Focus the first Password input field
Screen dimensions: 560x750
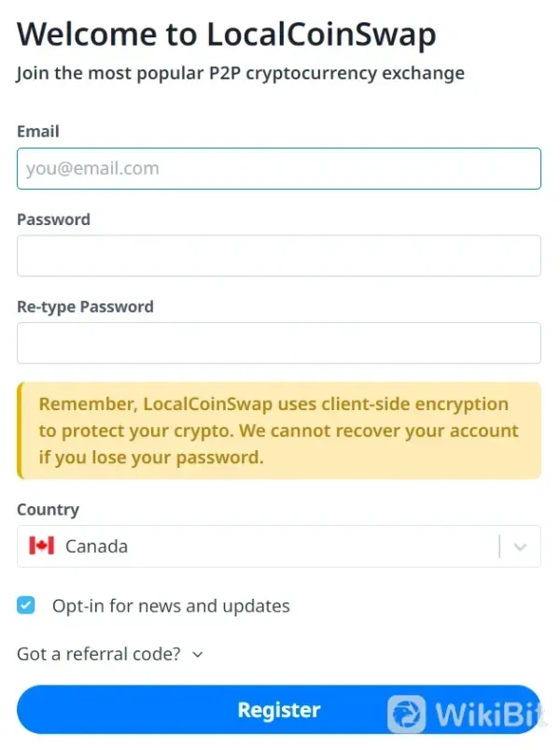[x=278, y=256]
